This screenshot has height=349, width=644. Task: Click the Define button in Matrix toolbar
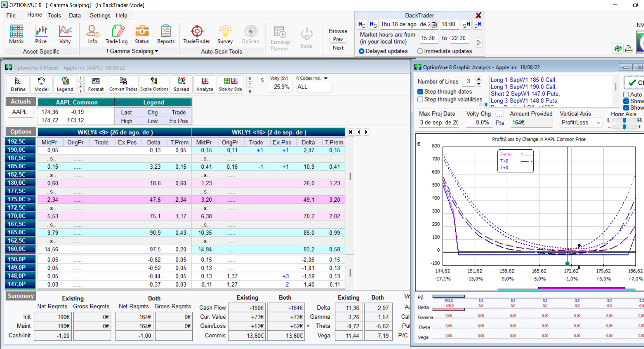point(18,84)
